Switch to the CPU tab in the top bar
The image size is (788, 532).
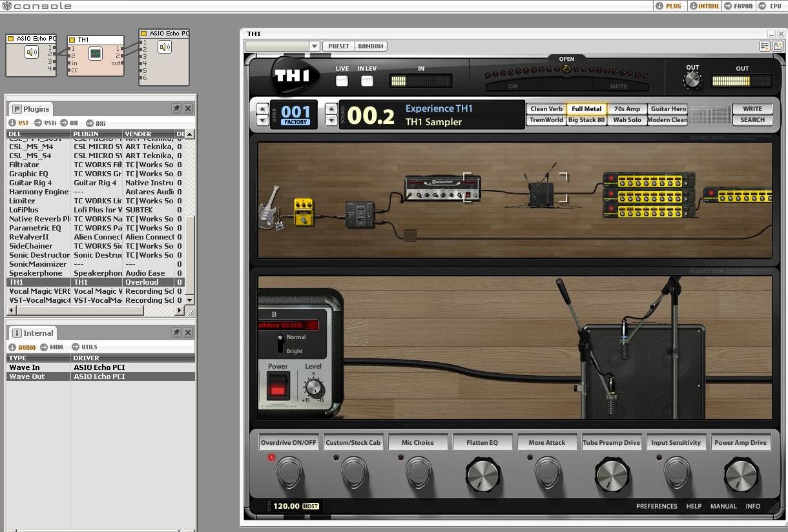771,6
